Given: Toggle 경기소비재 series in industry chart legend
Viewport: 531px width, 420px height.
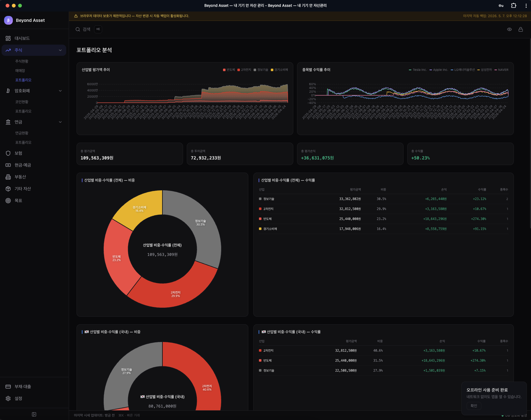Looking at the screenshot, I should (279, 70).
